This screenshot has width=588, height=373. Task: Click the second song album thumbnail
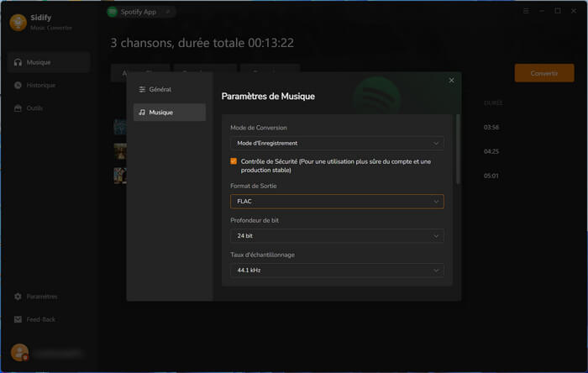point(120,151)
